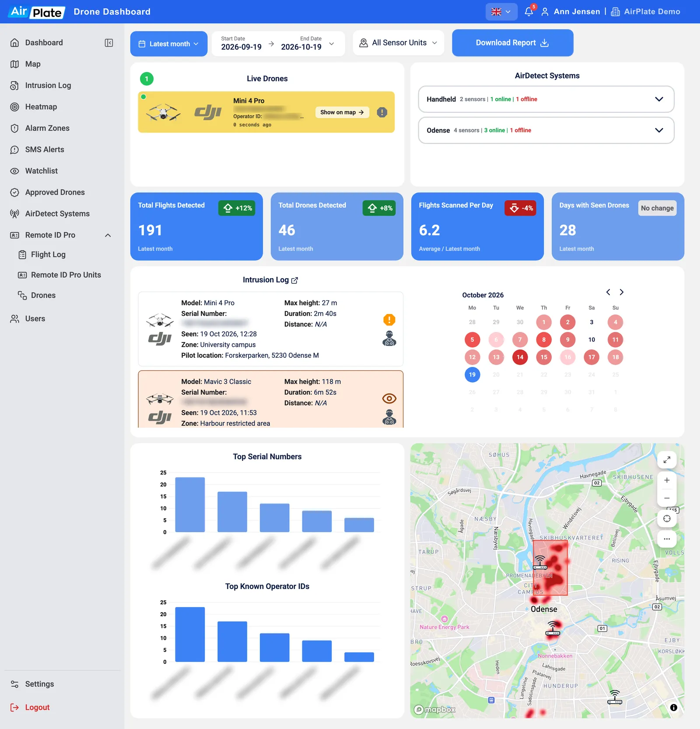Open the Users page
Image resolution: width=700 pixels, height=729 pixels.
pos(35,319)
